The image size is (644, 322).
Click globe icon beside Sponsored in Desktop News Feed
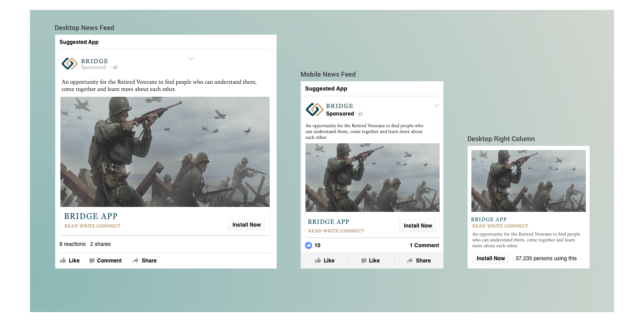(x=115, y=68)
